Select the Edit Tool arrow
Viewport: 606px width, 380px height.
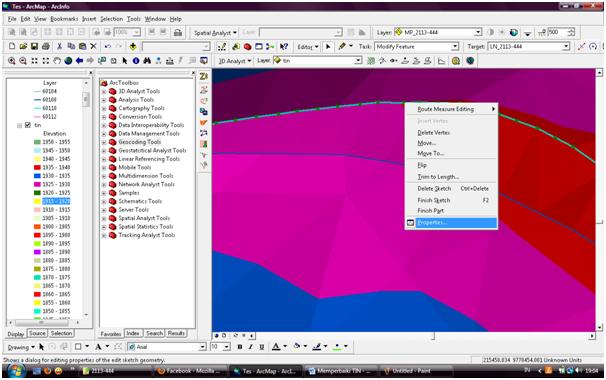(328, 47)
